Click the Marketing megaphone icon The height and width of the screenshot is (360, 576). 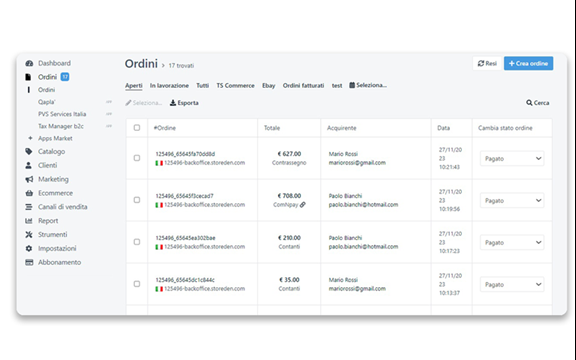[29, 179]
